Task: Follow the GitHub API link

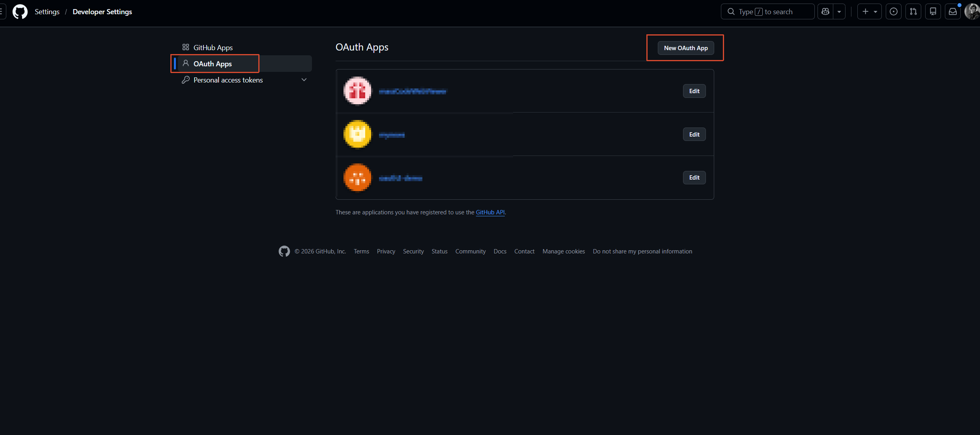Action: (x=490, y=212)
